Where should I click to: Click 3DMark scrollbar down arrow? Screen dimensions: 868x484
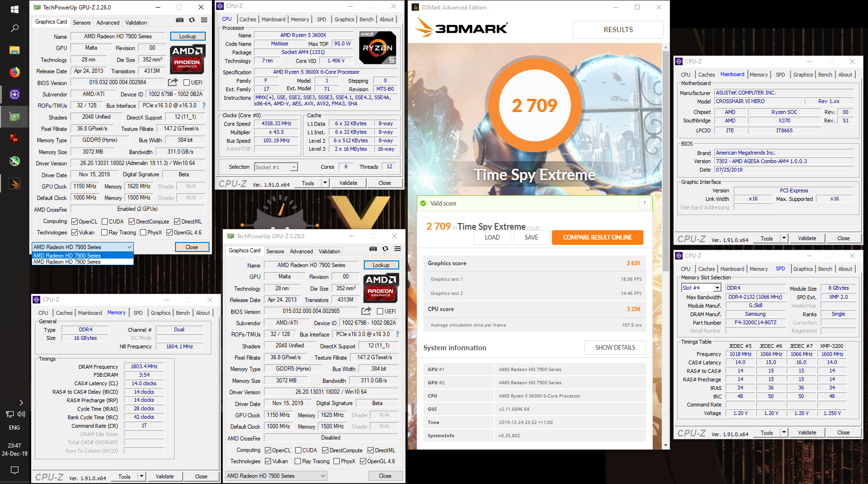pyautogui.click(x=666, y=445)
